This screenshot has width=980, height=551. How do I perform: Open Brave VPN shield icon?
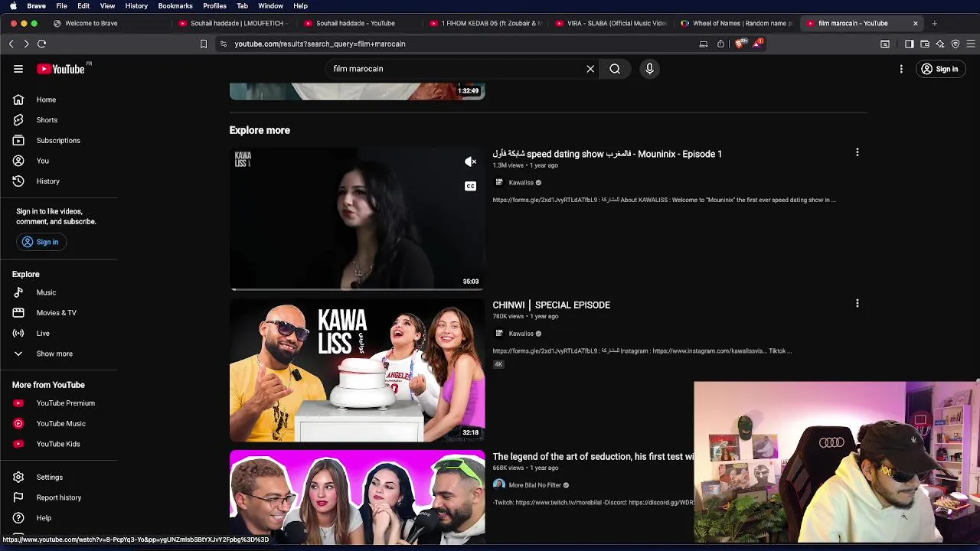tap(955, 44)
